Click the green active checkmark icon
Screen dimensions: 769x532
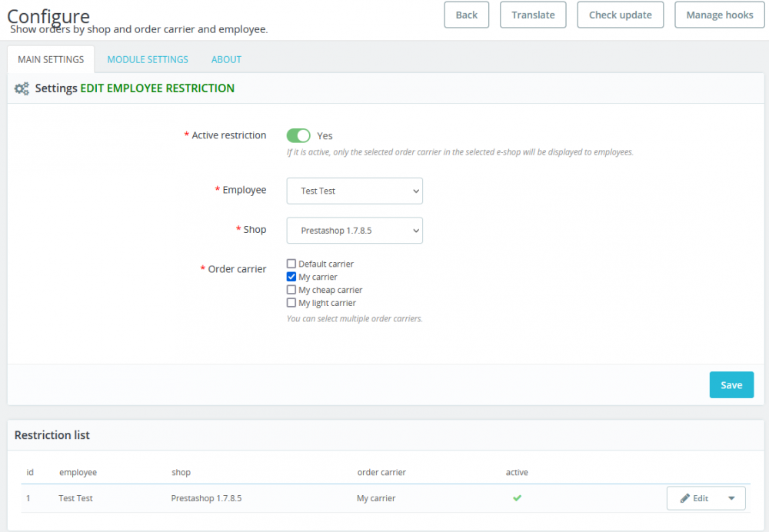pos(518,498)
